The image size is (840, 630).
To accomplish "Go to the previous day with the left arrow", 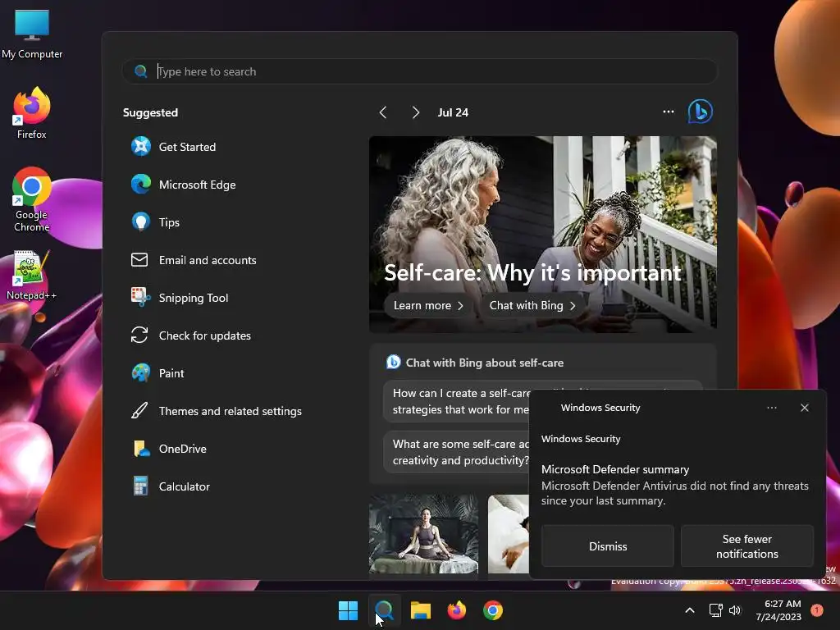I will (383, 112).
